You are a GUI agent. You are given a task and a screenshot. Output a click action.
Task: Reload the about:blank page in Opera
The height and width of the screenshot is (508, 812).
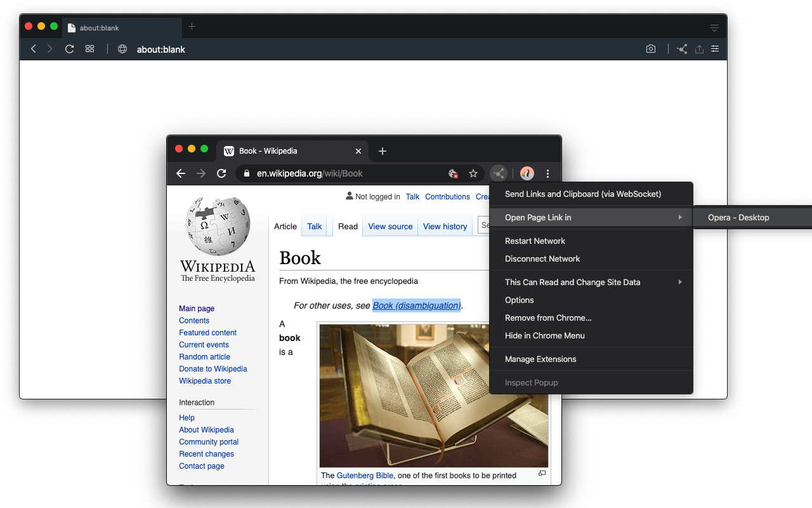pos(69,49)
